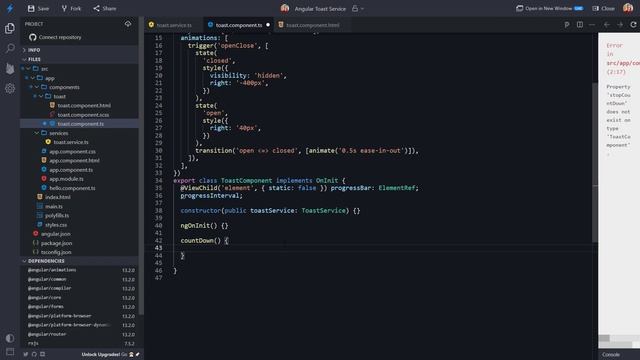
Task: Open preview in new window
Action: pos(549,8)
